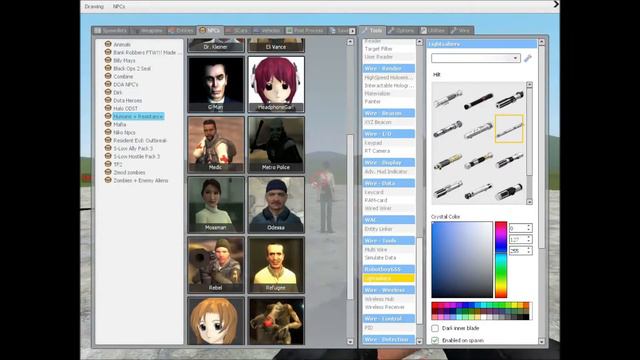Pick the yellow-outlined selected hilt
This screenshot has width=640, height=360.
[509, 129]
